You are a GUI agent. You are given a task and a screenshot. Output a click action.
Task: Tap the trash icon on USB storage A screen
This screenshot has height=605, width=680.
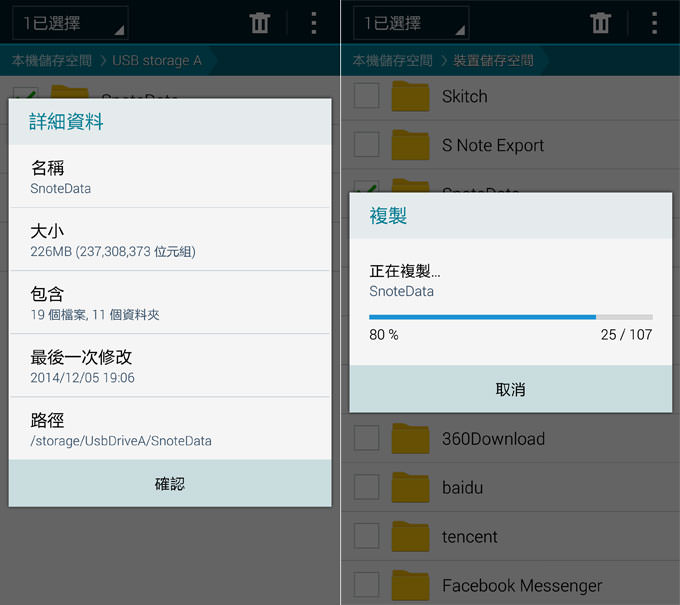260,23
